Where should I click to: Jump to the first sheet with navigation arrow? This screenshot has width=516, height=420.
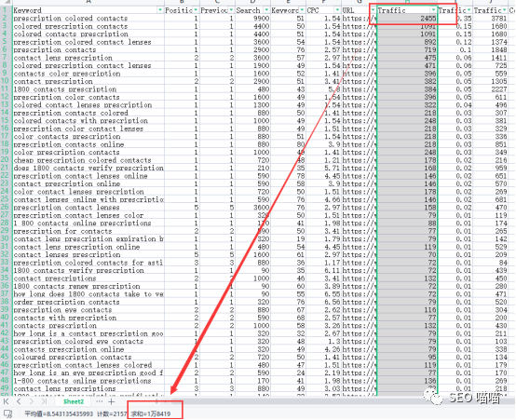click(x=6, y=401)
